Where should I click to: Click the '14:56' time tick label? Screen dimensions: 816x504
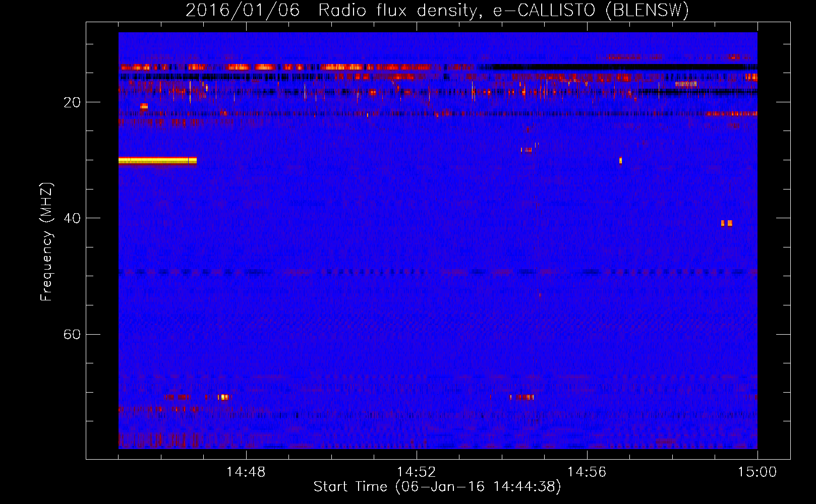[587, 472]
